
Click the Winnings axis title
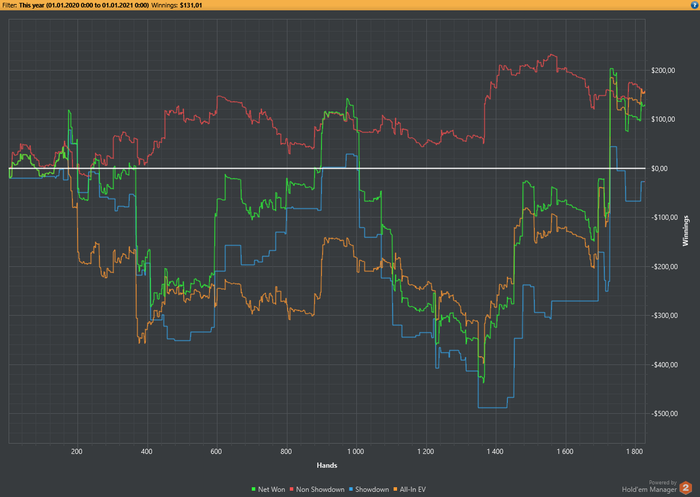685,230
